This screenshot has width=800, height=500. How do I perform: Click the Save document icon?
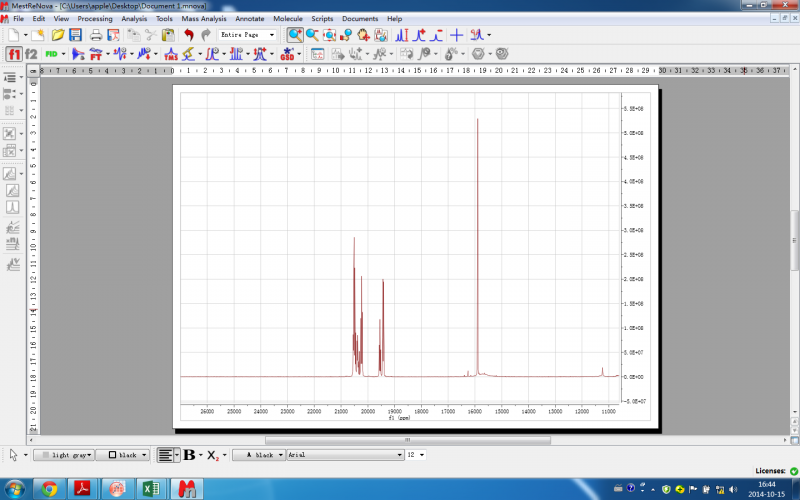click(x=75, y=35)
